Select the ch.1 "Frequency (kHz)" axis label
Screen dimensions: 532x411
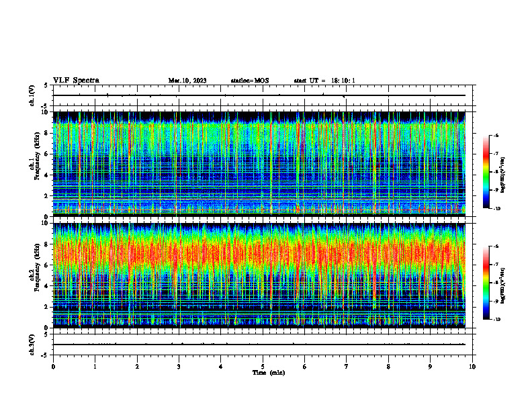[x=37, y=156]
